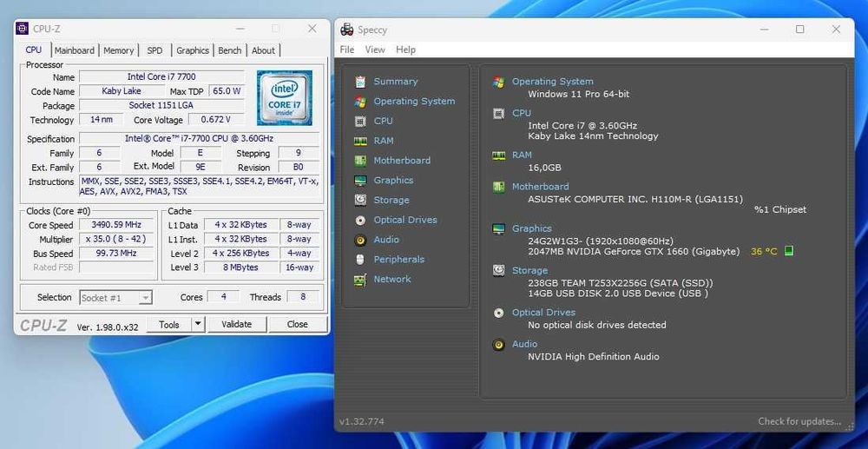
Task: Open the File menu in Speccy
Action: click(x=347, y=50)
